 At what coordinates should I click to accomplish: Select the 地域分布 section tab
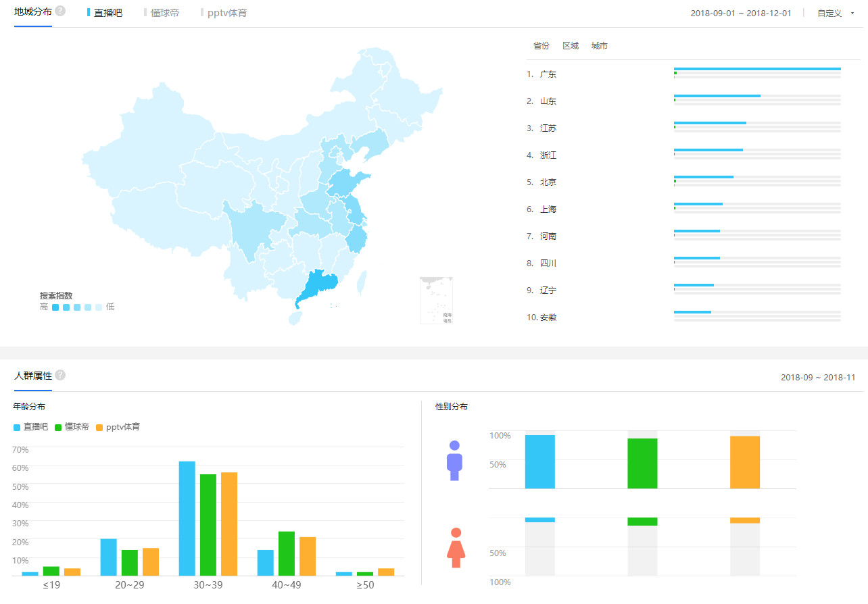coord(33,11)
